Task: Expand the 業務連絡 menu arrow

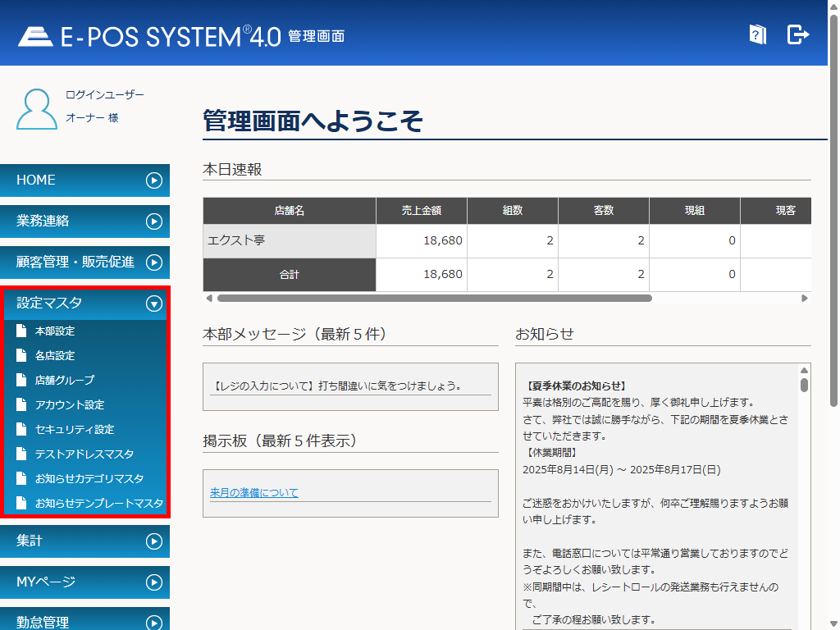Action: 153,221
